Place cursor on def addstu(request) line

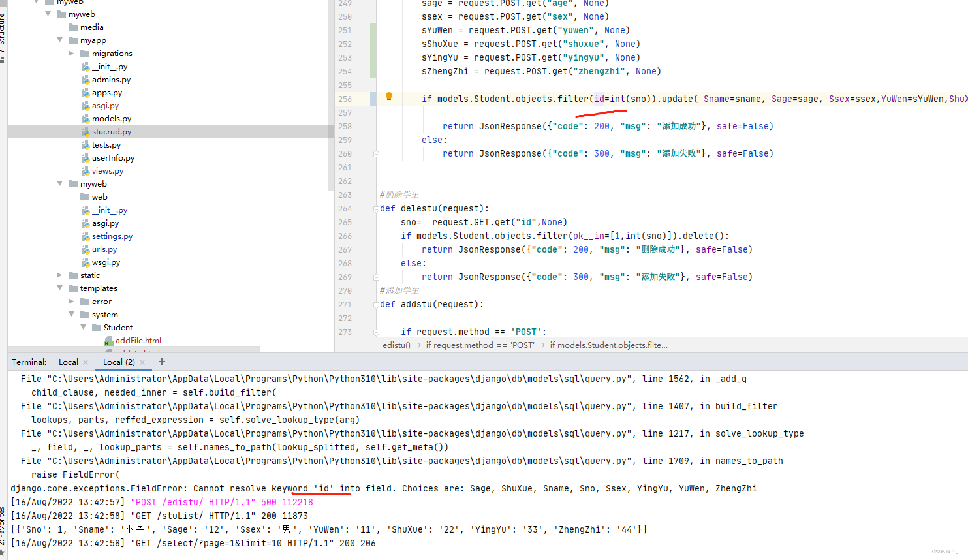tap(431, 304)
